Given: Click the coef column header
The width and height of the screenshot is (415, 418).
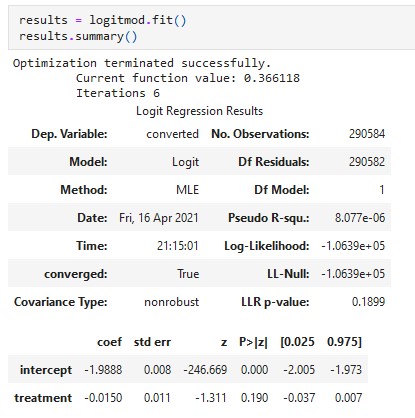Looking at the screenshot, I should pos(109,342).
